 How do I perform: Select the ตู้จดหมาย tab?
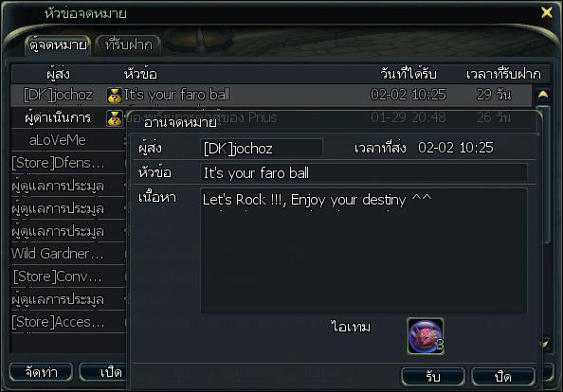click(x=58, y=45)
